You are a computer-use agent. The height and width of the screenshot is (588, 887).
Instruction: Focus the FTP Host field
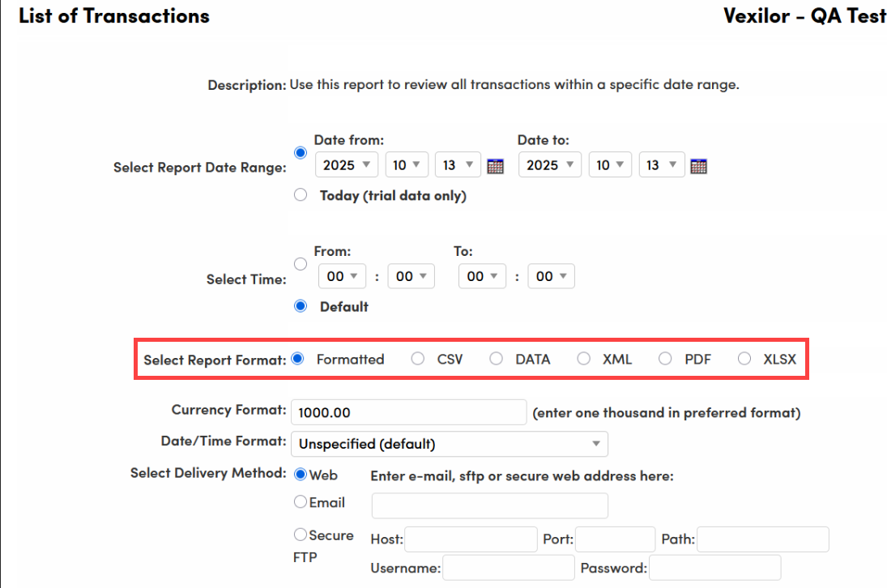470,539
